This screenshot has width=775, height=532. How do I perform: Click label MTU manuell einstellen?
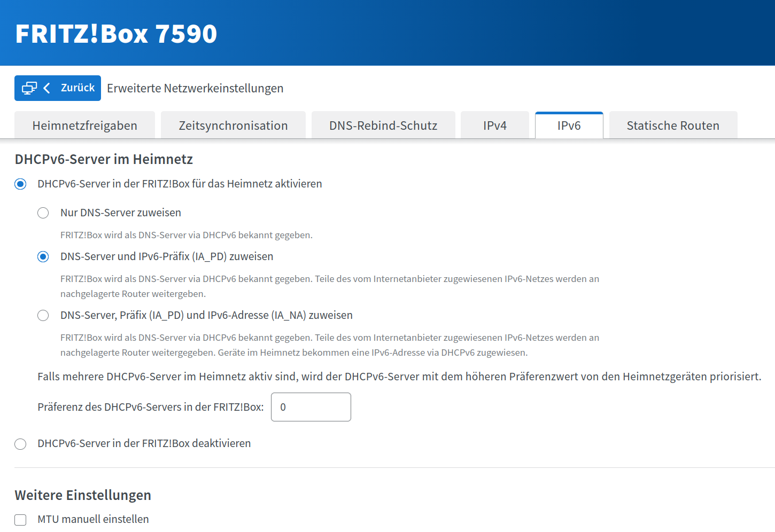pyautogui.click(x=93, y=519)
